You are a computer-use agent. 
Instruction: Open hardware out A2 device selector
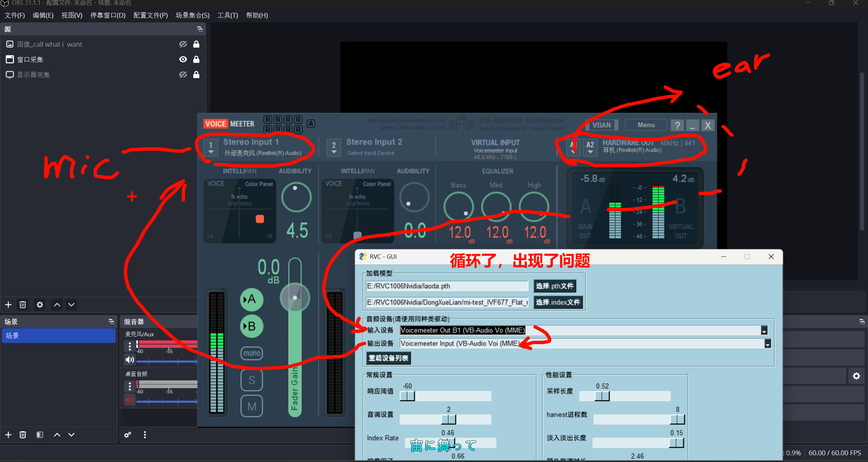590,148
